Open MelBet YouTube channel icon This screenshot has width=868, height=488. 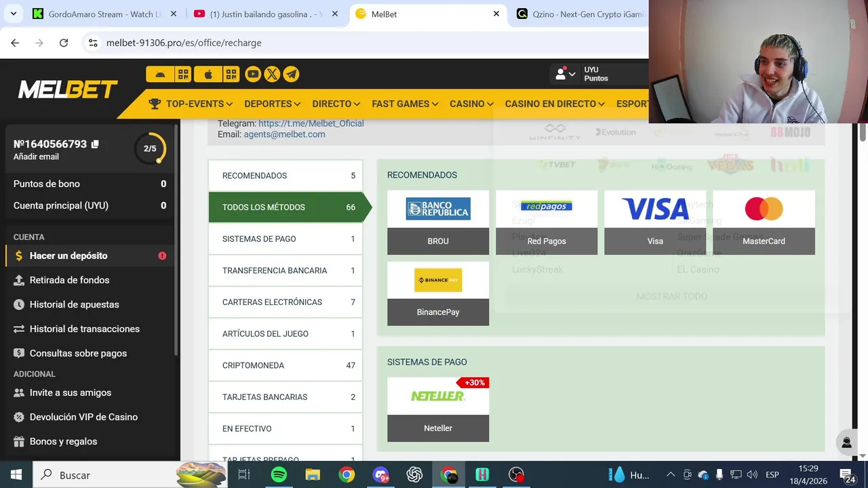click(x=253, y=74)
